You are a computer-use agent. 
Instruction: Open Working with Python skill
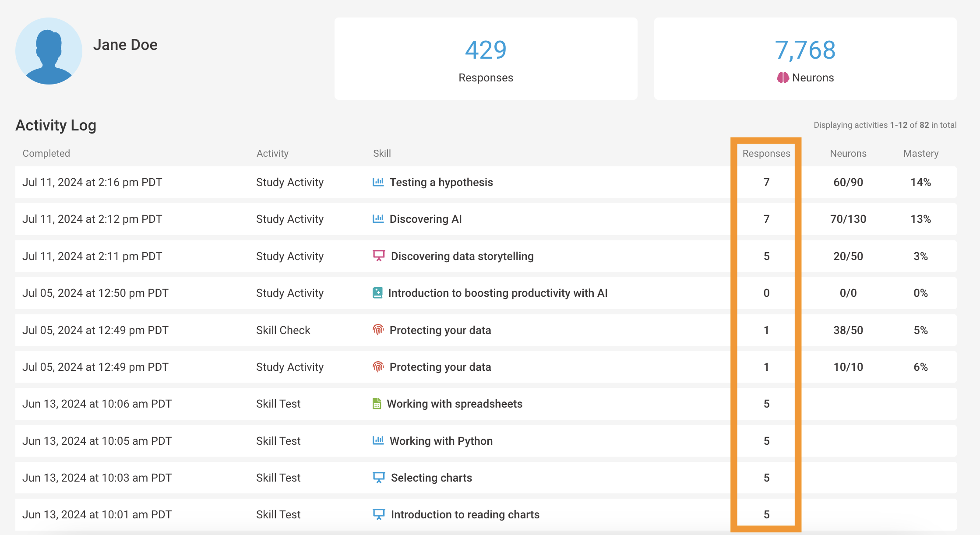coord(441,441)
